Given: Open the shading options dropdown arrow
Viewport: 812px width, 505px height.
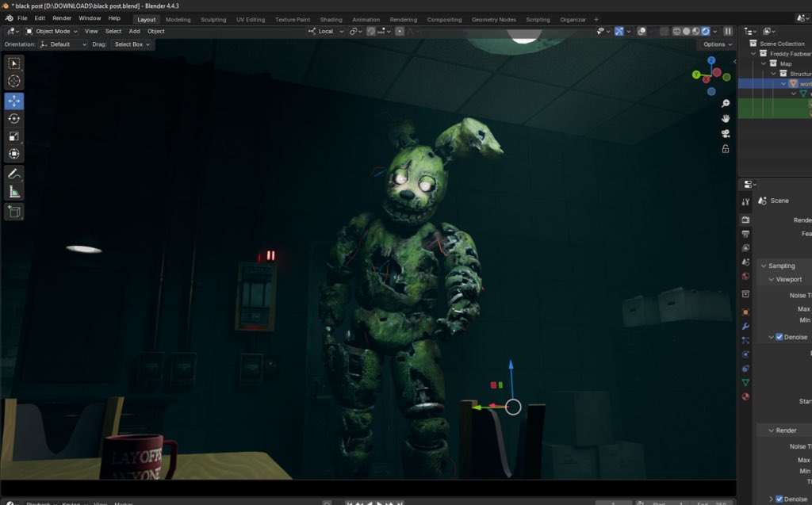Looking at the screenshot, I should [x=715, y=31].
